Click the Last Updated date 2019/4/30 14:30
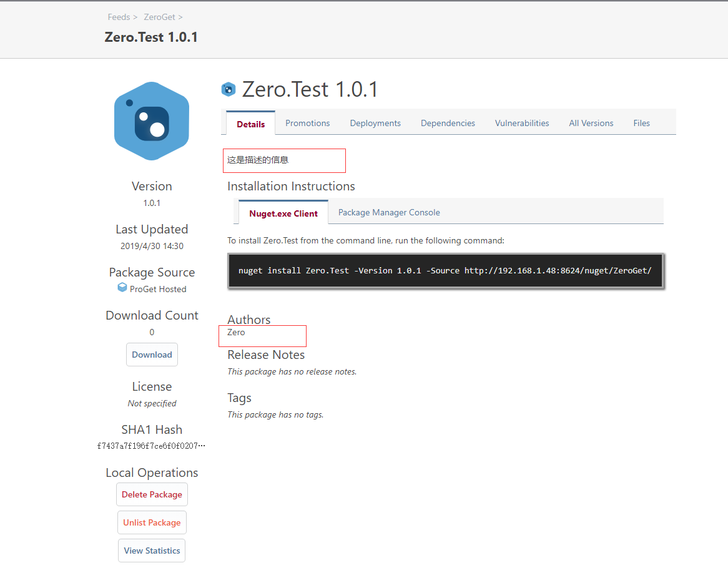The height and width of the screenshot is (568, 728). (x=152, y=246)
